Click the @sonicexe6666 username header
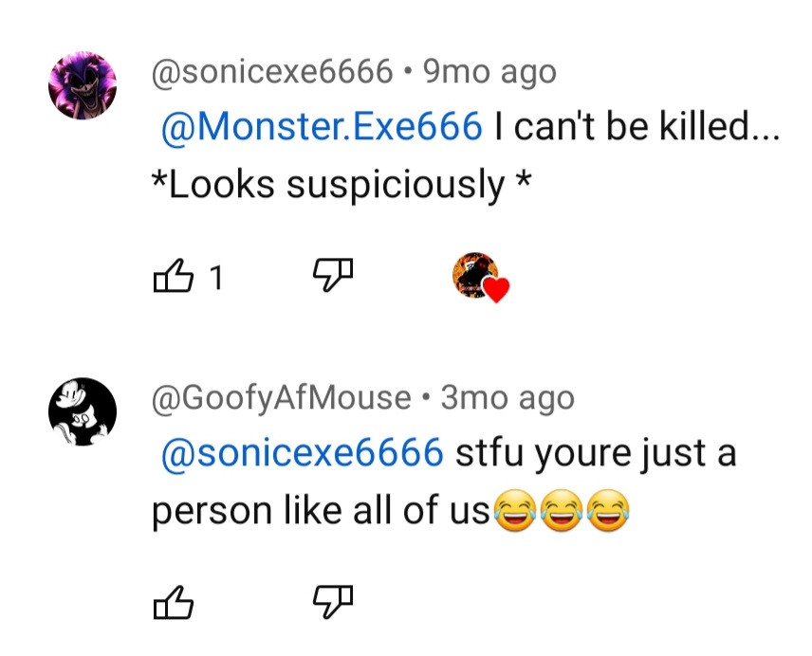812x656 pixels. tap(272, 72)
